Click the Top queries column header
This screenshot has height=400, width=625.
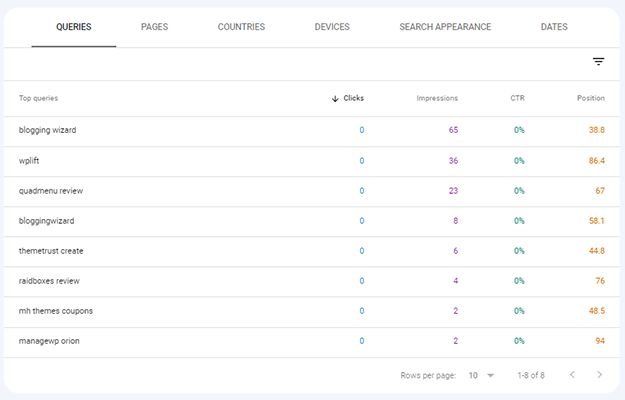point(38,98)
